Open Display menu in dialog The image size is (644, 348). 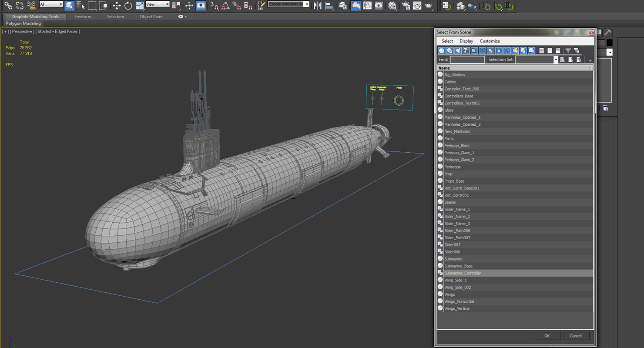pyautogui.click(x=466, y=41)
